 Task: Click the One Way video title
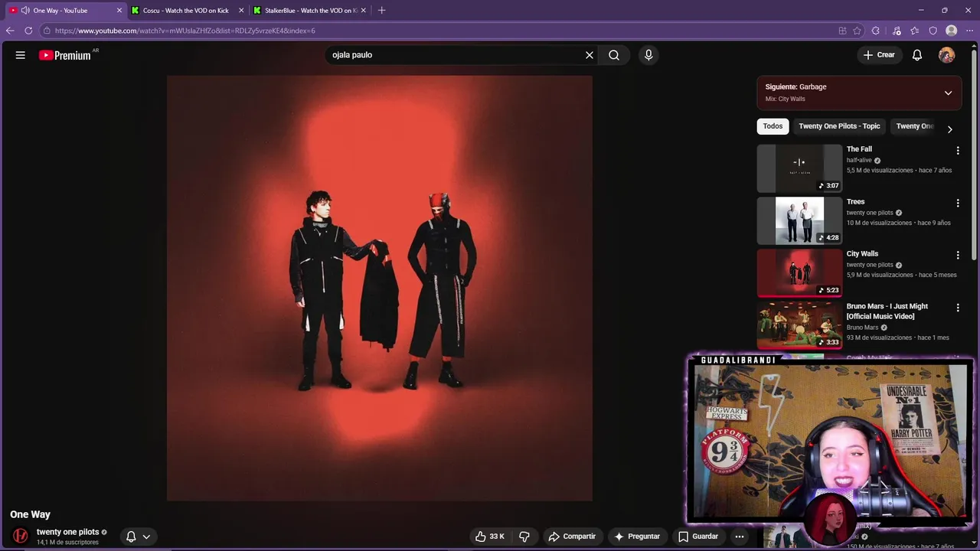pos(30,514)
